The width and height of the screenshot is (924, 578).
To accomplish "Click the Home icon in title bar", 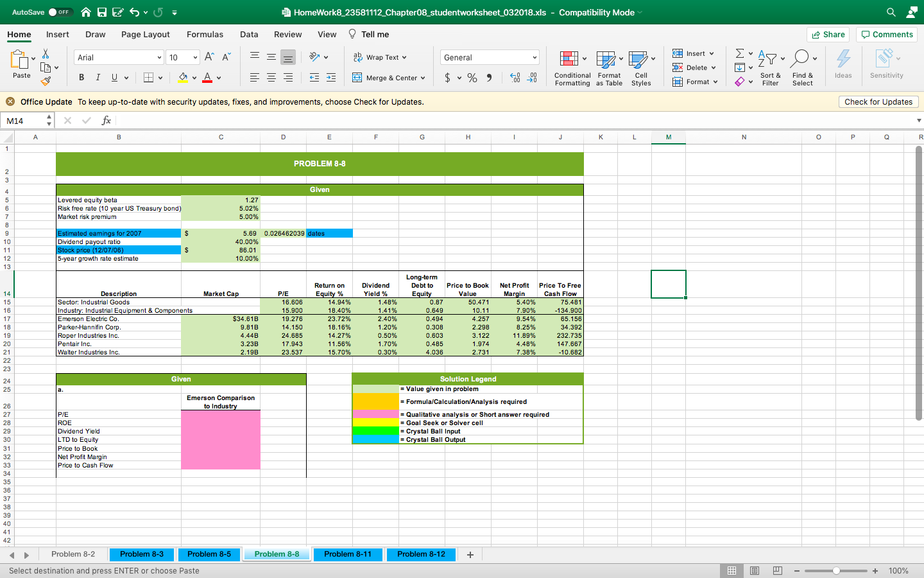I will point(86,12).
